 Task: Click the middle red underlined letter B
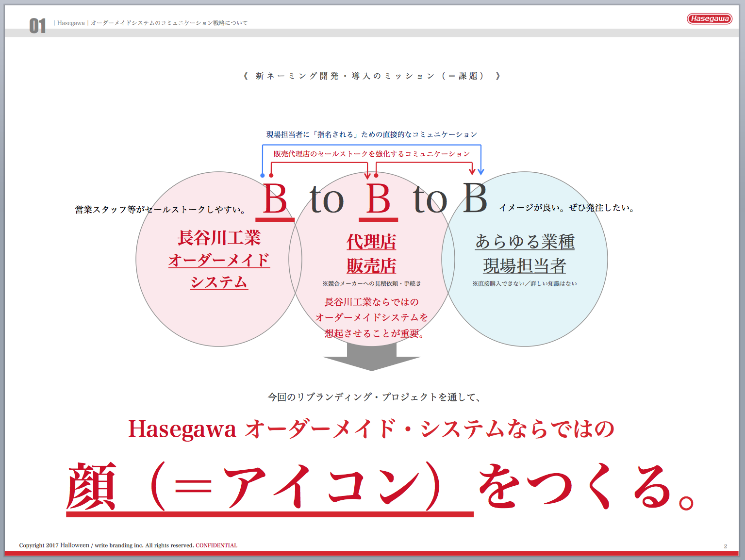[379, 199]
